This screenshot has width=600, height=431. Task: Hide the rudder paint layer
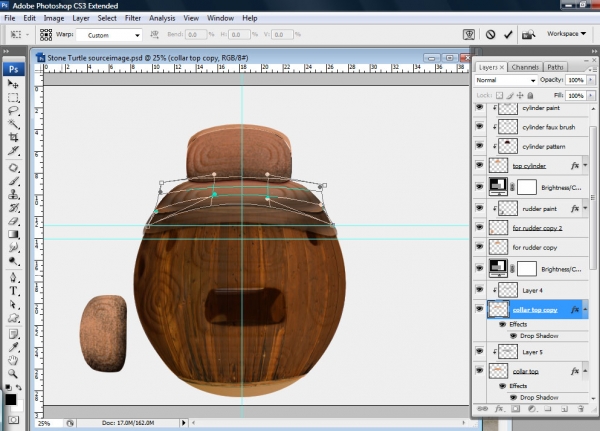pos(479,208)
